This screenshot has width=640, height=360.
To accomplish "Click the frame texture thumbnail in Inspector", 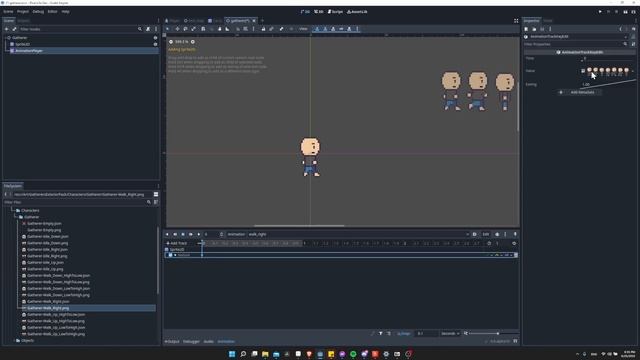I will (x=608, y=71).
